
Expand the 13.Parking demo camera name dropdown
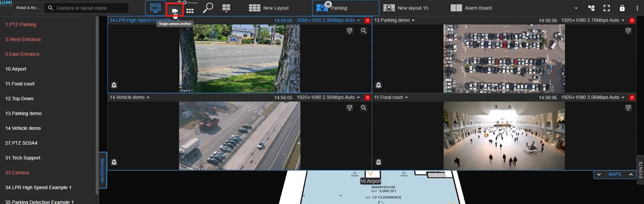[413, 21]
